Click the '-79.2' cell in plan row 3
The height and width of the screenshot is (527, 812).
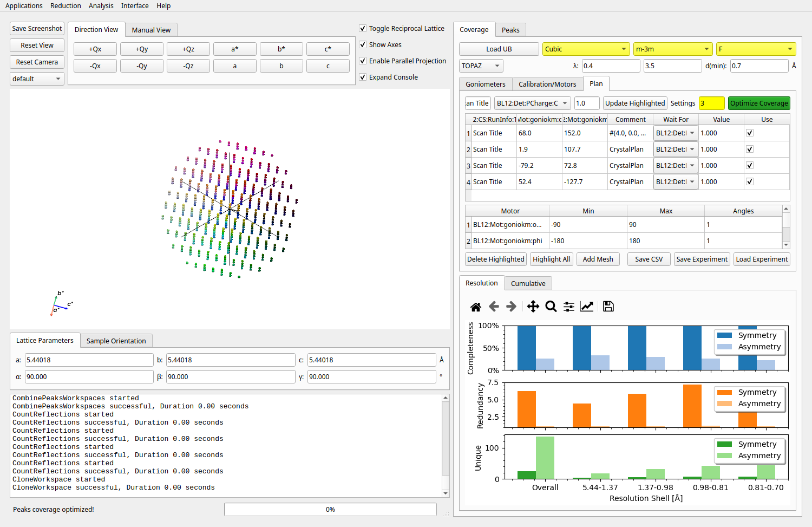pyautogui.click(x=539, y=165)
